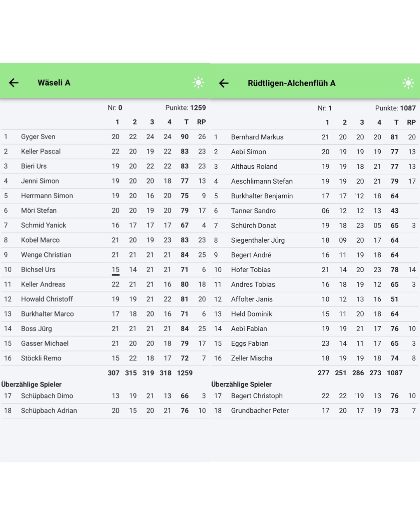
Task: Toggle brightness theme on Wäseli A panel
Action: click(198, 82)
